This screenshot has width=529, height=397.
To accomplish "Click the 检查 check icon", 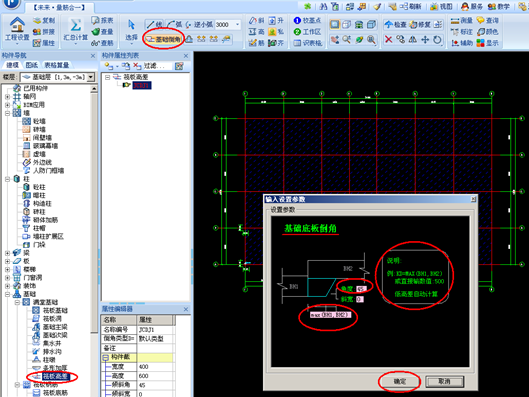I will [395, 25].
